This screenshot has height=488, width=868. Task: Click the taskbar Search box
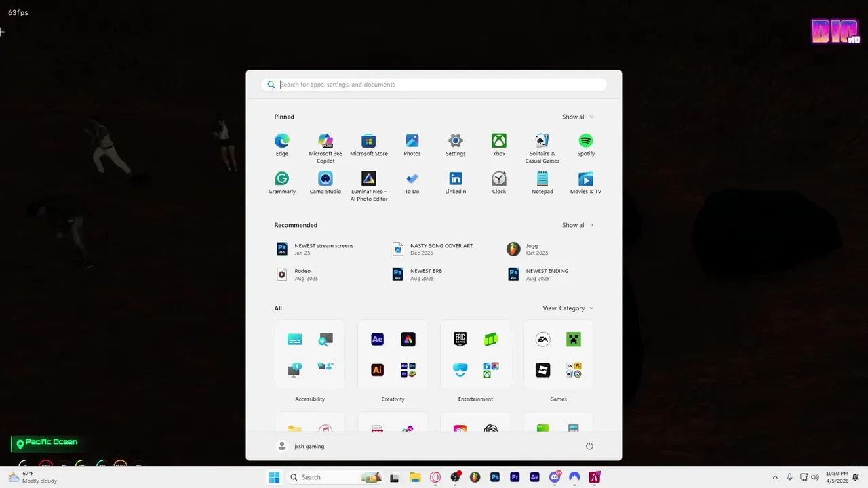(x=335, y=477)
